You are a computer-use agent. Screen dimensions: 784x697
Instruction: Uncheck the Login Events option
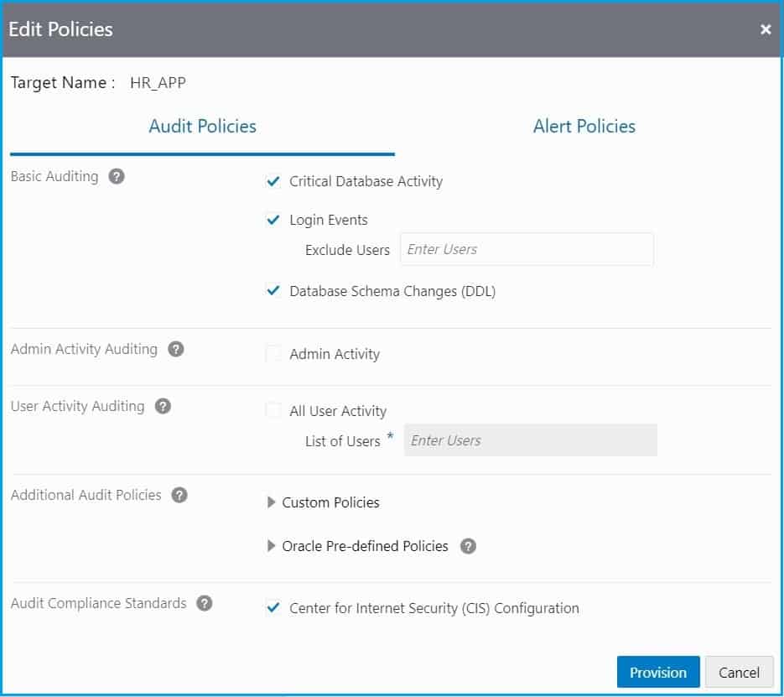coord(273,220)
